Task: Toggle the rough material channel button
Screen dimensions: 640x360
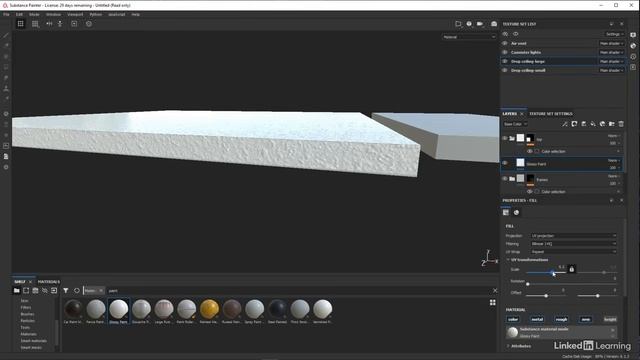Action: coord(562,319)
